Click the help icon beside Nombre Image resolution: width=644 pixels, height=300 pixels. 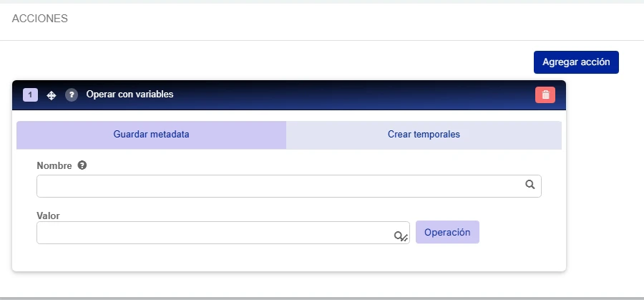tap(82, 165)
